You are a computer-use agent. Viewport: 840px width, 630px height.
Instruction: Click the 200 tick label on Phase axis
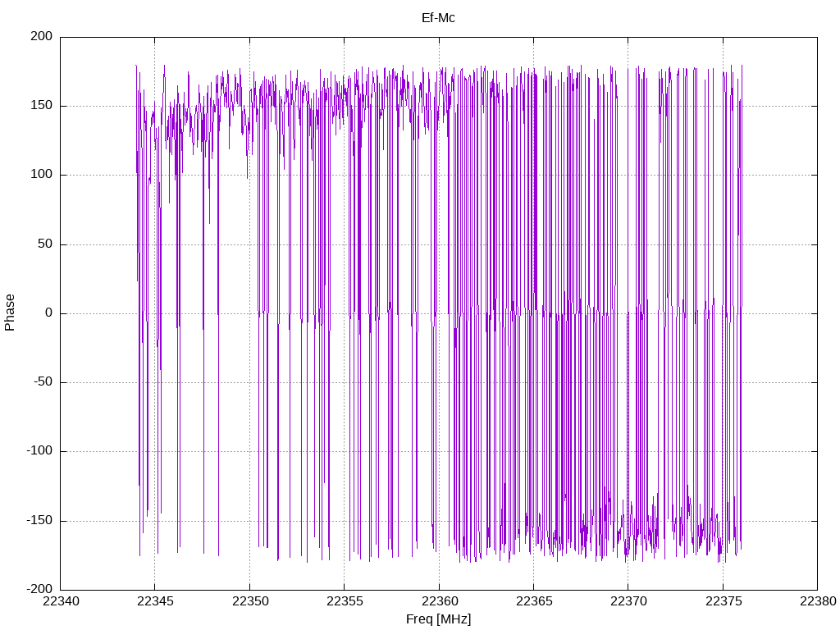pos(42,36)
